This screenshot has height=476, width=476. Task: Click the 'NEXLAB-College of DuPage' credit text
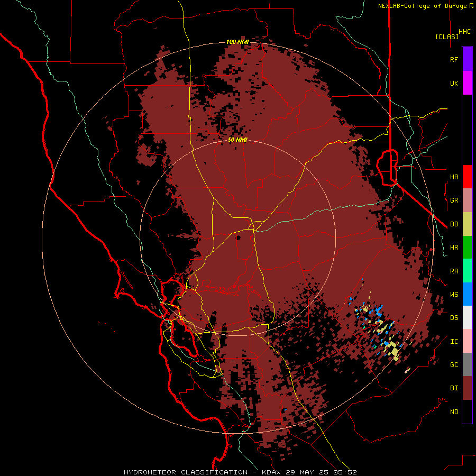pyautogui.click(x=423, y=6)
